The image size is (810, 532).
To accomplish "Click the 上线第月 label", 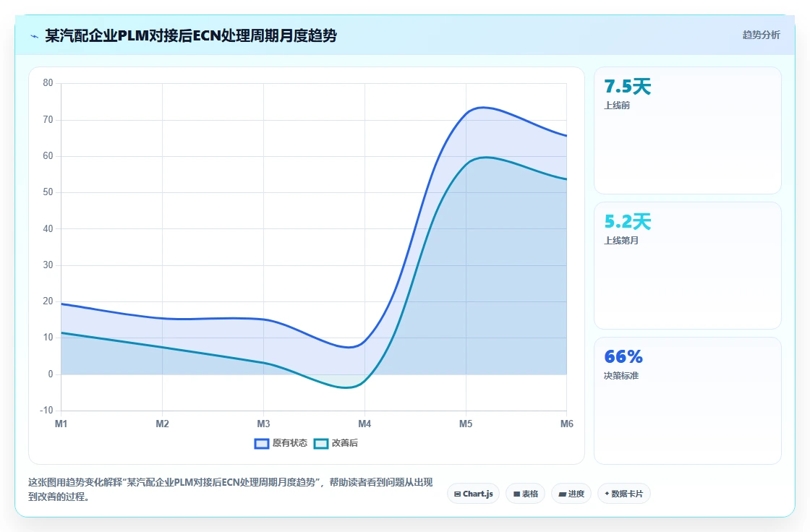I will [621, 241].
